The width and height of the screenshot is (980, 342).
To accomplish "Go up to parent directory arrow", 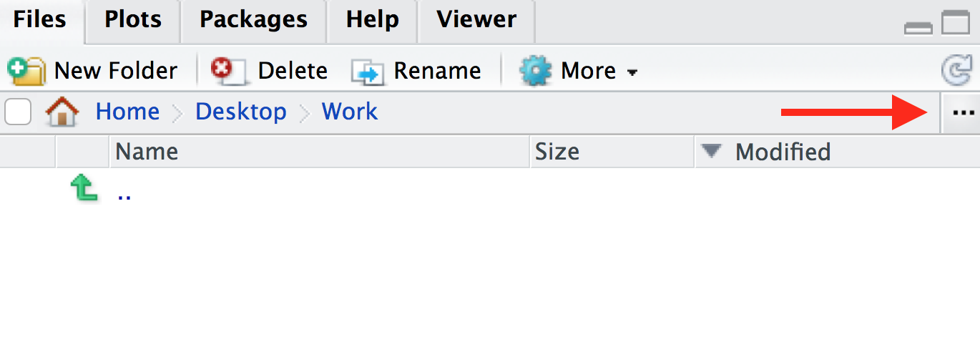I will pos(84,190).
